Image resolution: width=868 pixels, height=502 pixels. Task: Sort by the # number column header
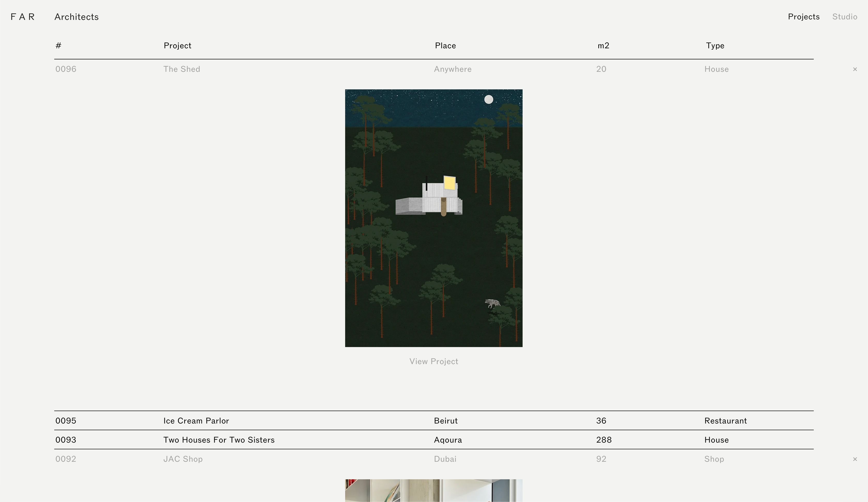tap(58, 46)
